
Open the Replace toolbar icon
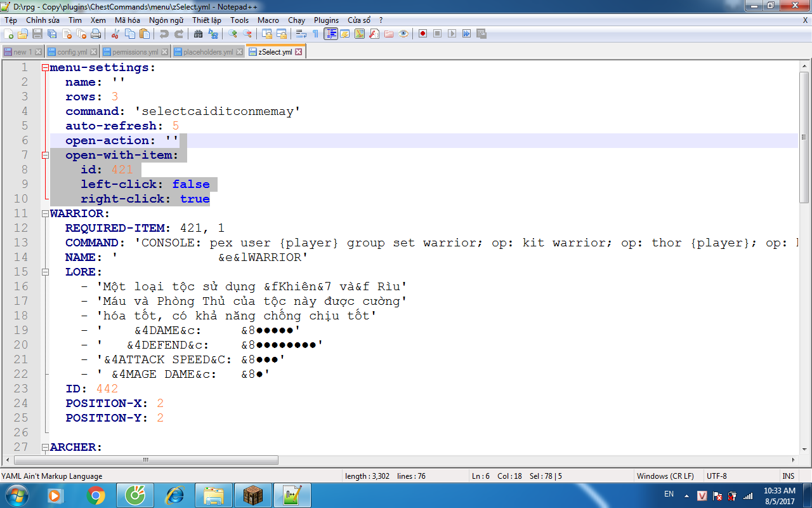(213, 34)
